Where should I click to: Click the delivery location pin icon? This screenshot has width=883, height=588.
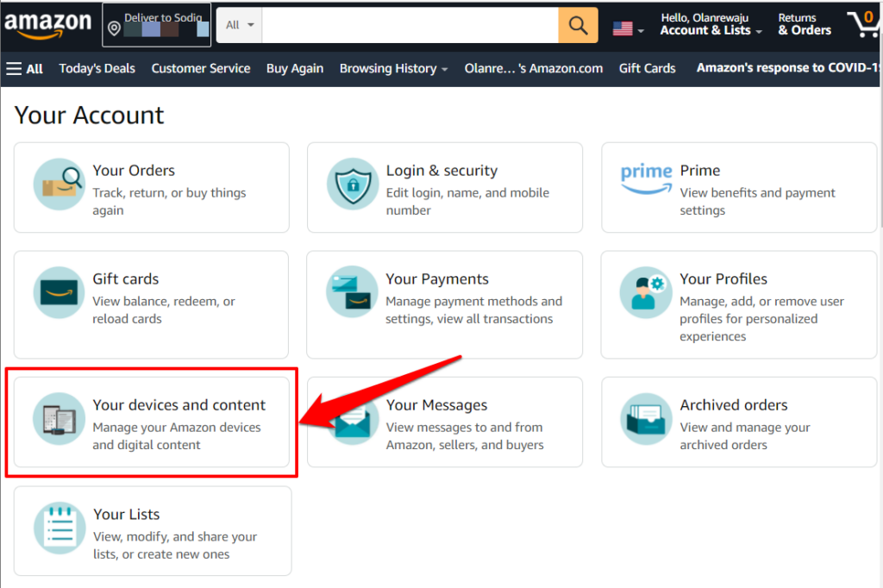pos(114,28)
